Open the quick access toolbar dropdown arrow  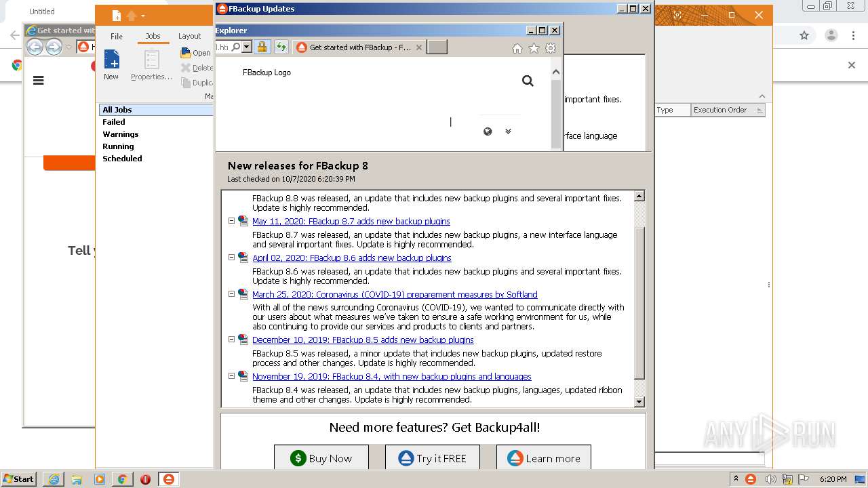pos(143,16)
